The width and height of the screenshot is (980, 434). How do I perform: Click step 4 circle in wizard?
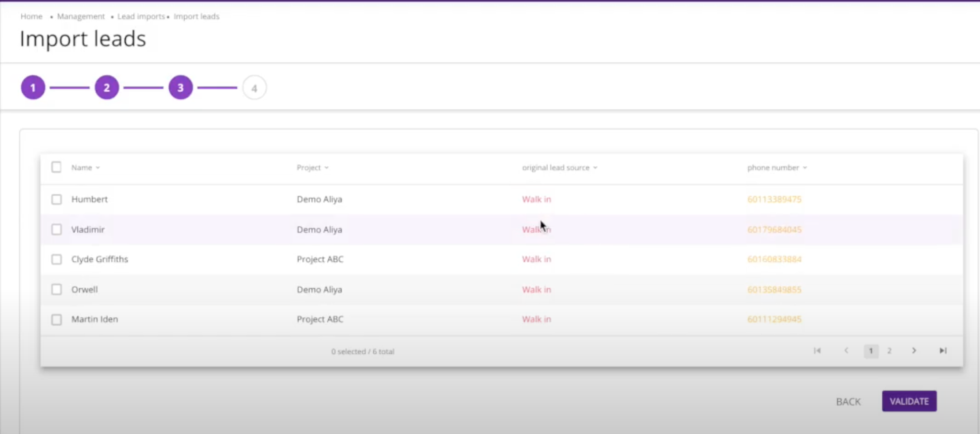[254, 88]
